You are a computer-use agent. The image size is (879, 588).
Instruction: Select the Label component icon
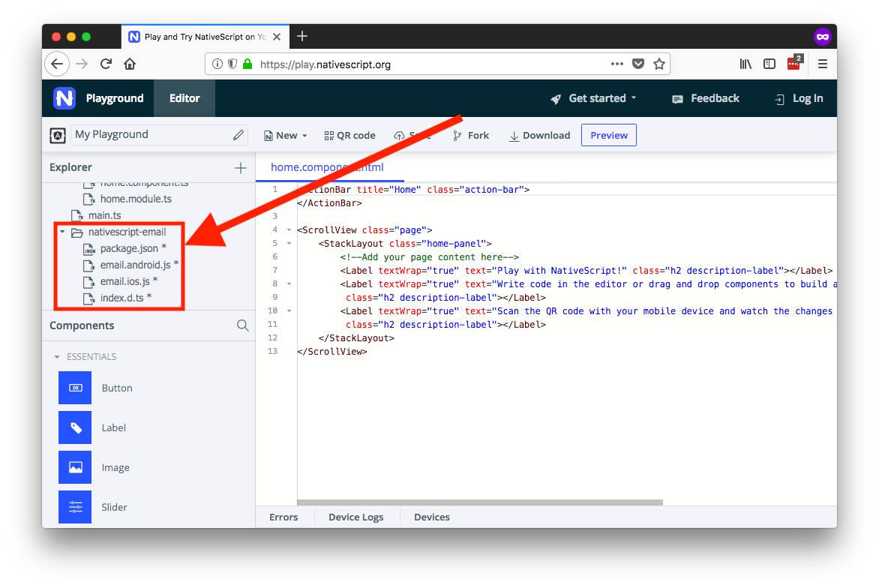point(75,427)
